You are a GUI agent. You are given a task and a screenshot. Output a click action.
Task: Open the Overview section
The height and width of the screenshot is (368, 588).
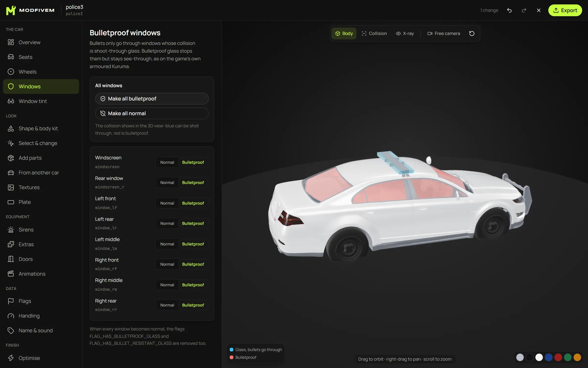[x=41, y=42]
